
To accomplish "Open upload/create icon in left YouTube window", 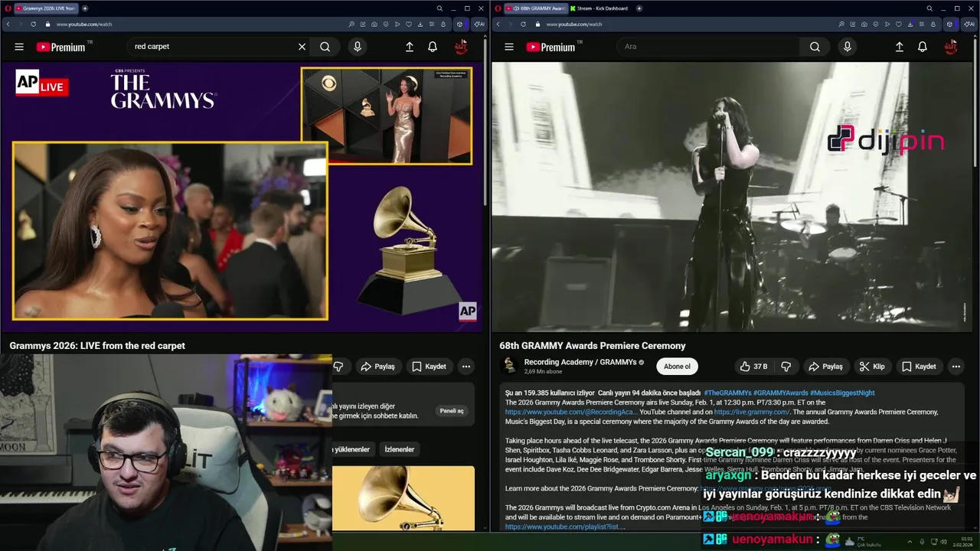I will pyautogui.click(x=410, y=47).
